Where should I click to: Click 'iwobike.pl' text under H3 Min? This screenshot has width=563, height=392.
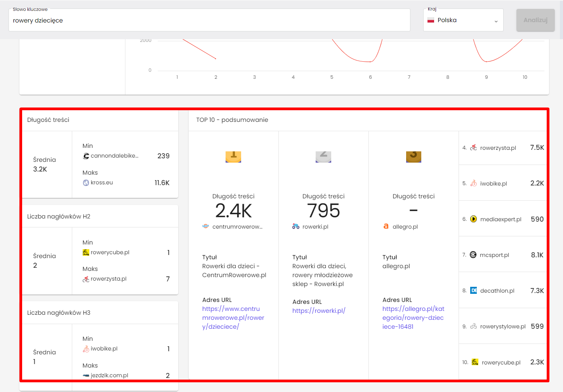pyautogui.click(x=104, y=349)
